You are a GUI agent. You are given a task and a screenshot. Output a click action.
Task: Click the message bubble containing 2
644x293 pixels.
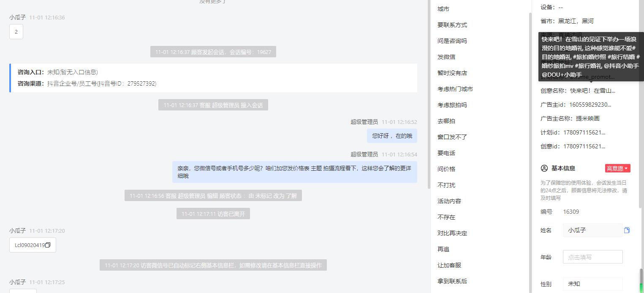click(x=16, y=32)
